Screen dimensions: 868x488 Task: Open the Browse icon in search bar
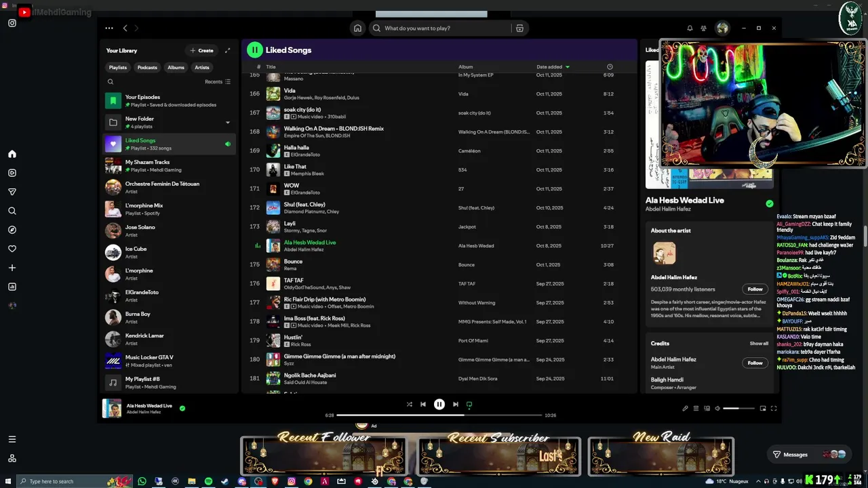click(519, 28)
